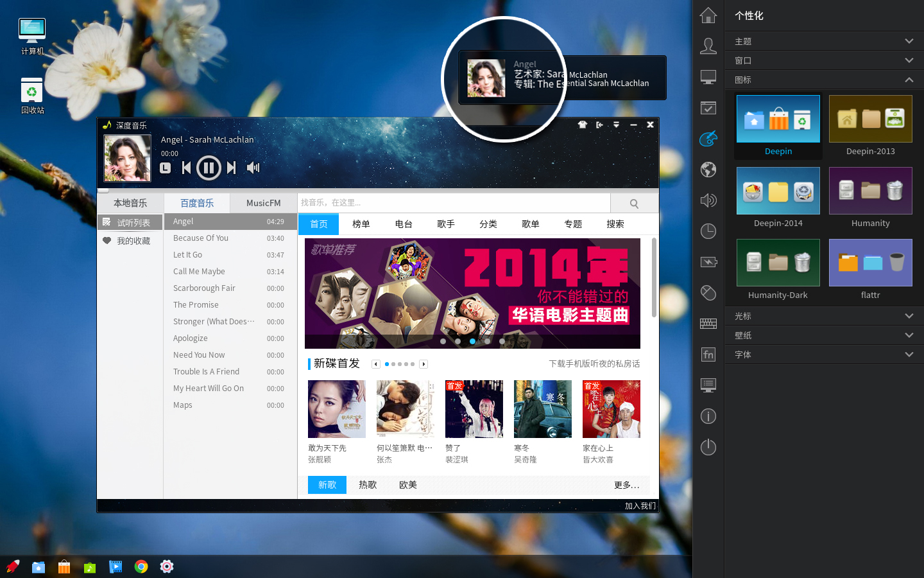
Task: Open the skin t-shirt icon in music player
Action: [x=583, y=125]
